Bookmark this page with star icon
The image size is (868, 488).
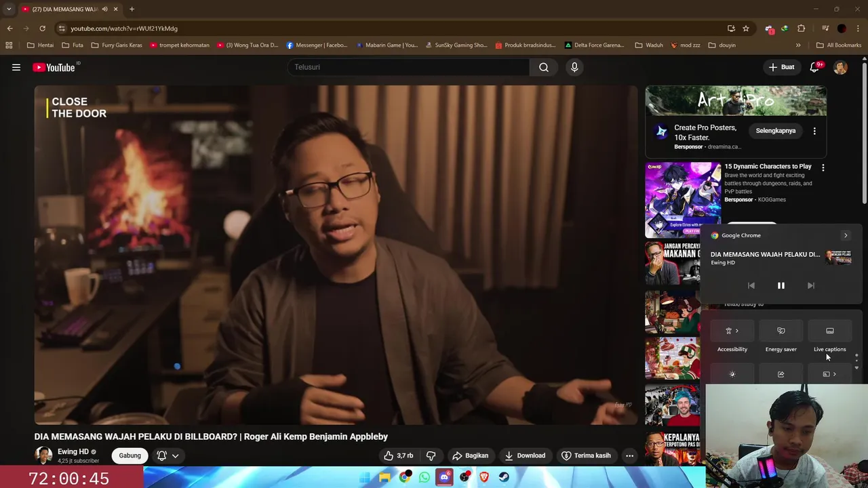coord(745,28)
